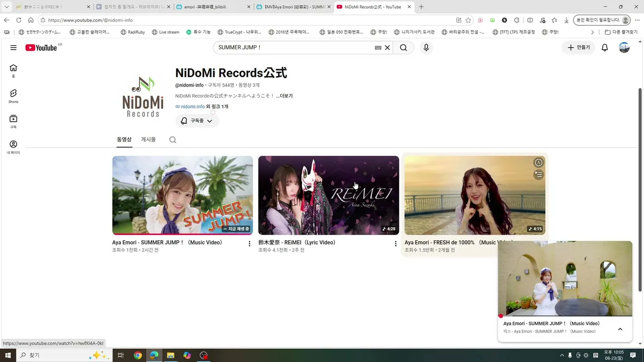Open the YouTube guide hamburger menu

(14, 48)
